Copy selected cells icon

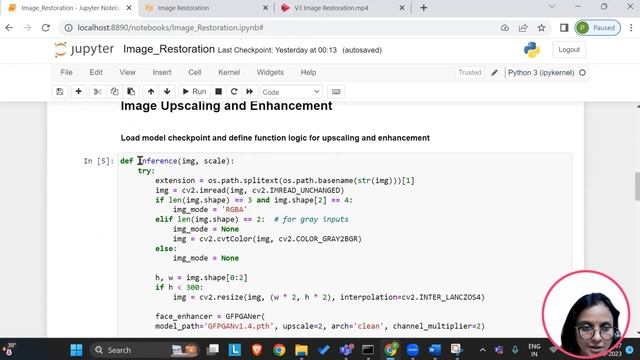tap(114, 92)
